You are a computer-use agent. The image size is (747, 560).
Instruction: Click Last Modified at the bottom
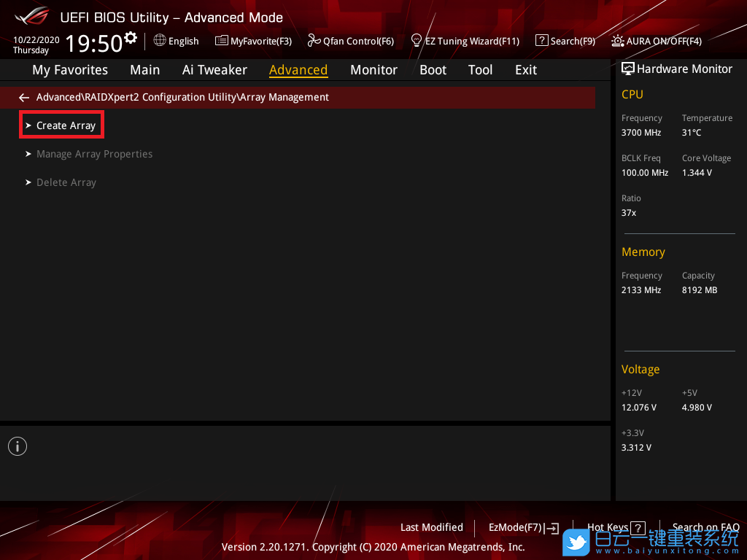point(431,527)
